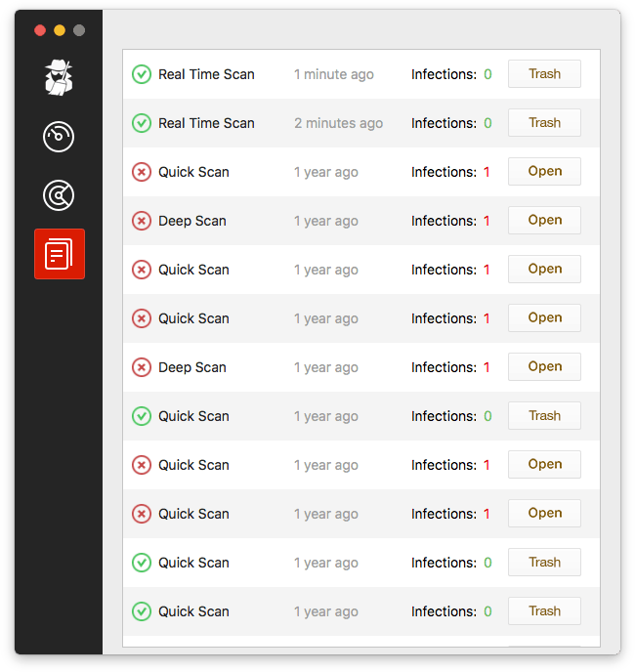635x672 pixels.
Task: Click the green checkmark of the last Quick Scan entry
Action: click(x=141, y=611)
